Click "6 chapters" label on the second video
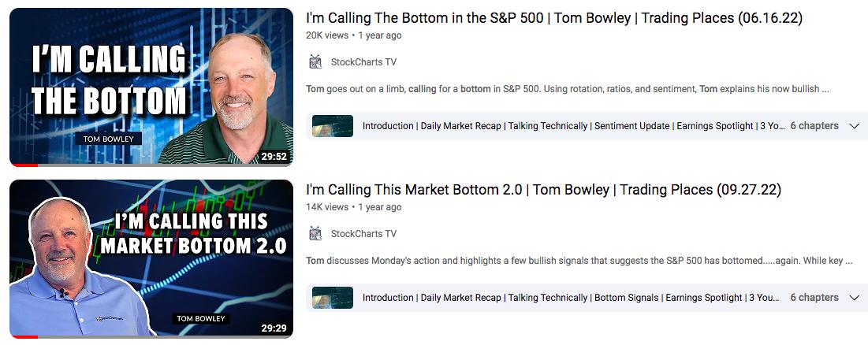Screen dimensions: 868x345 (x=814, y=298)
